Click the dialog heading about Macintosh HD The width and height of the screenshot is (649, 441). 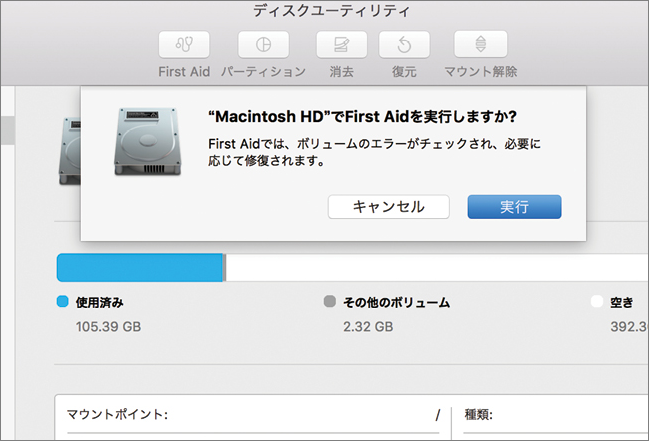pyautogui.click(x=363, y=117)
